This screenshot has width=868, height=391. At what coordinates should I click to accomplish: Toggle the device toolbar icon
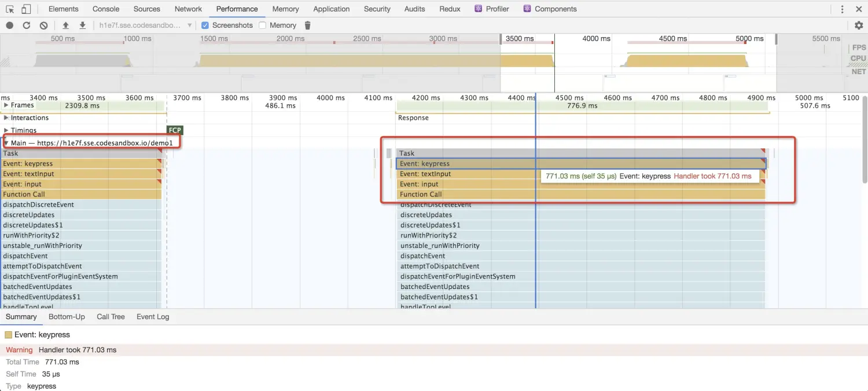pyautogui.click(x=26, y=9)
